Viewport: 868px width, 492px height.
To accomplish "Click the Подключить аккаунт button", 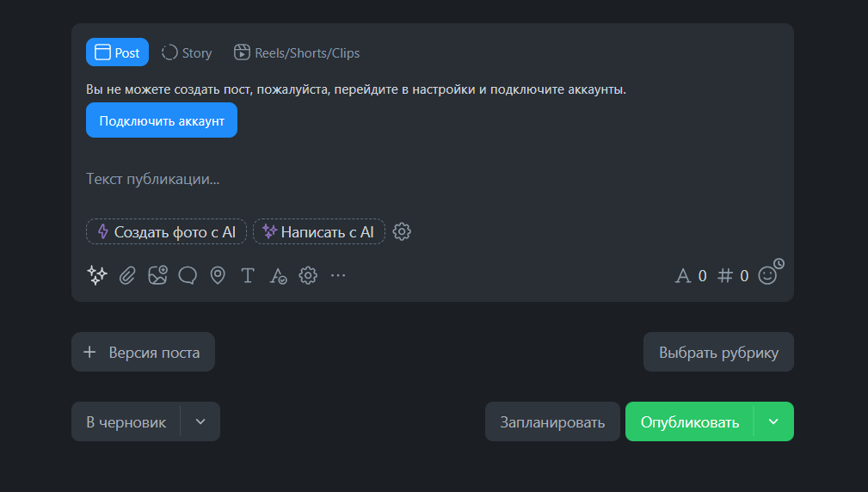I will (x=162, y=120).
